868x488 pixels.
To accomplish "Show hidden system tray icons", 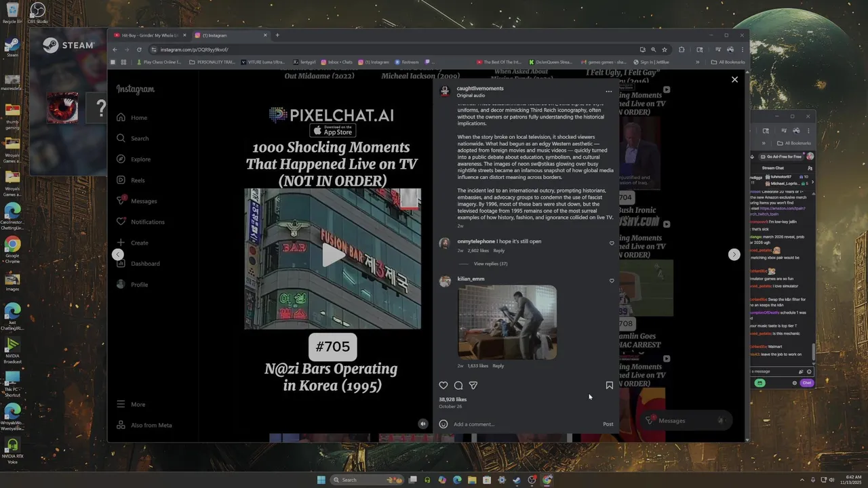I will coord(802,480).
